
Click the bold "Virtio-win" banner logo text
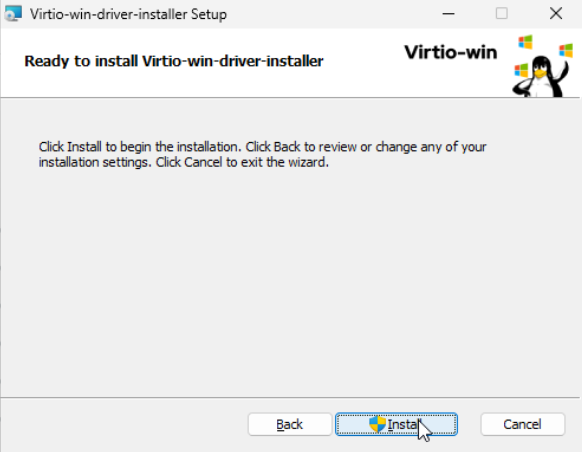pyautogui.click(x=451, y=52)
